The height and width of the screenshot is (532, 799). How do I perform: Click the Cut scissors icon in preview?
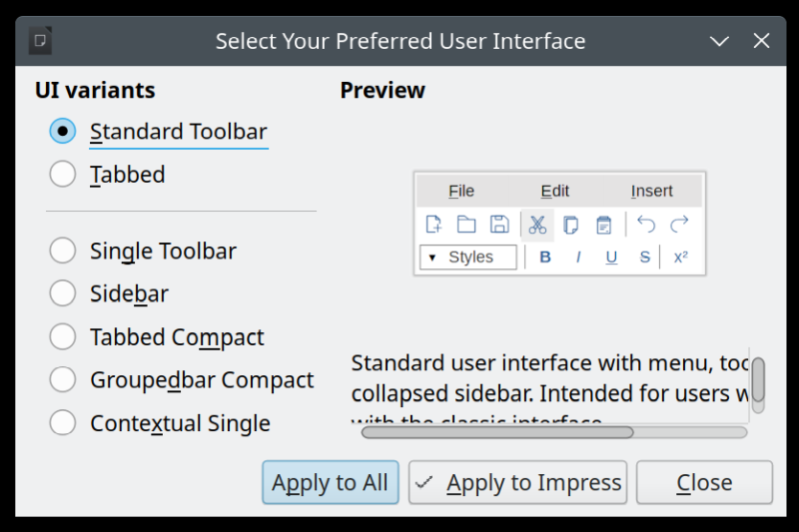537,225
